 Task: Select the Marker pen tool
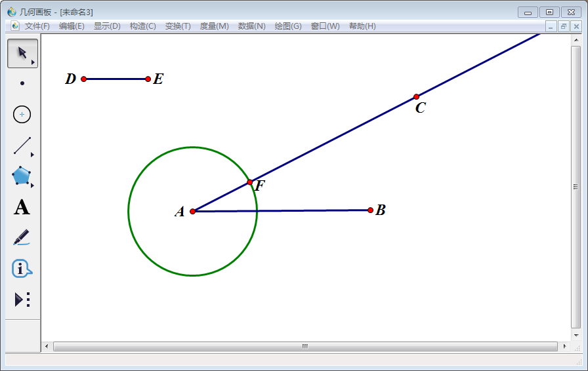(22, 237)
